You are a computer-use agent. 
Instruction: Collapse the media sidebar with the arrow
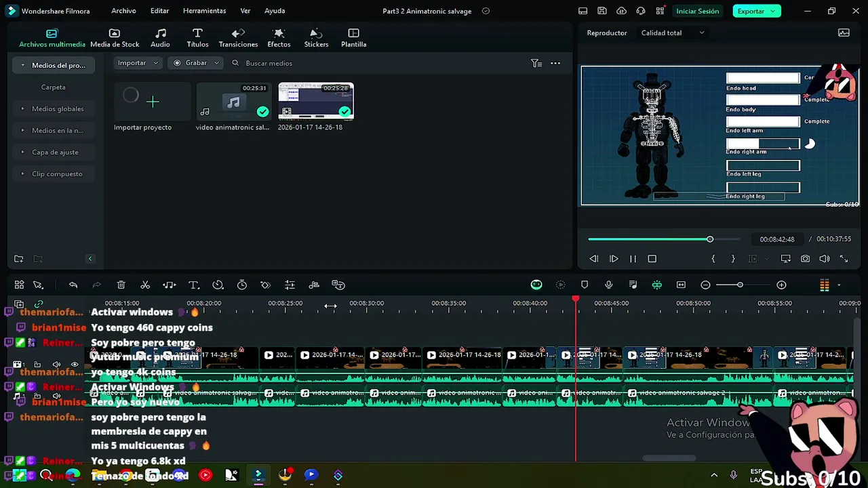[x=90, y=259]
